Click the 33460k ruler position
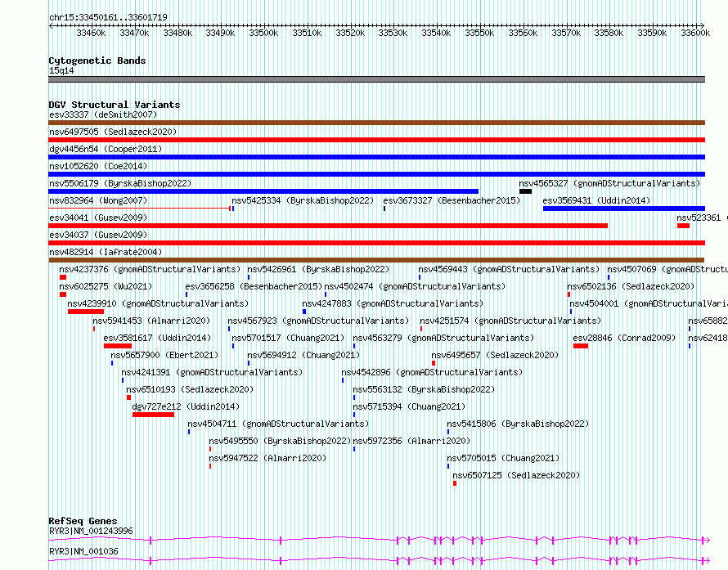 91,33
